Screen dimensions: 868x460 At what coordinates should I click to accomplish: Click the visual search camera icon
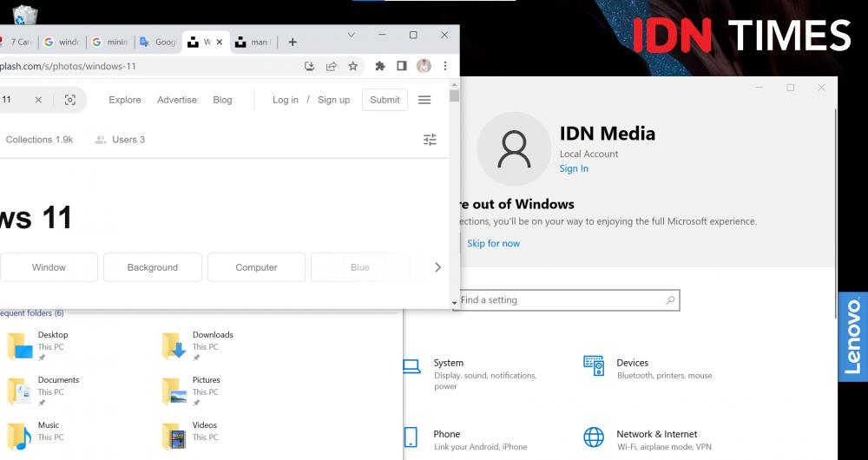point(69,100)
